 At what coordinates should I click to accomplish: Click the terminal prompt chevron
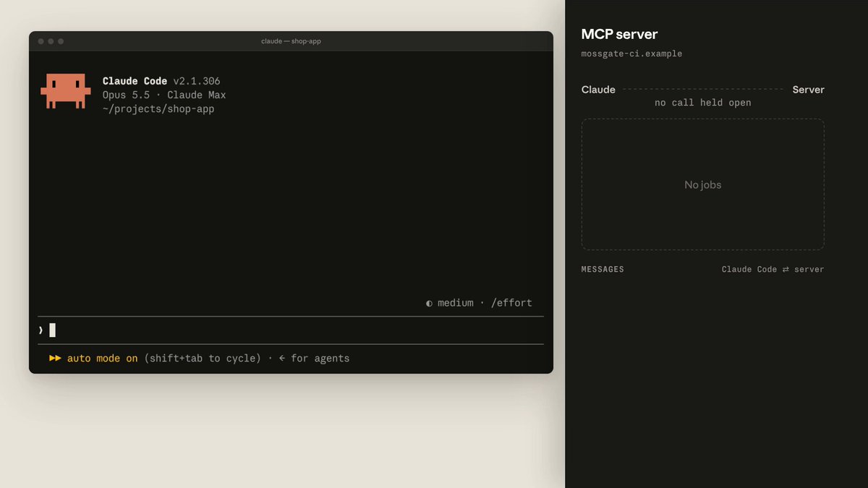point(41,330)
